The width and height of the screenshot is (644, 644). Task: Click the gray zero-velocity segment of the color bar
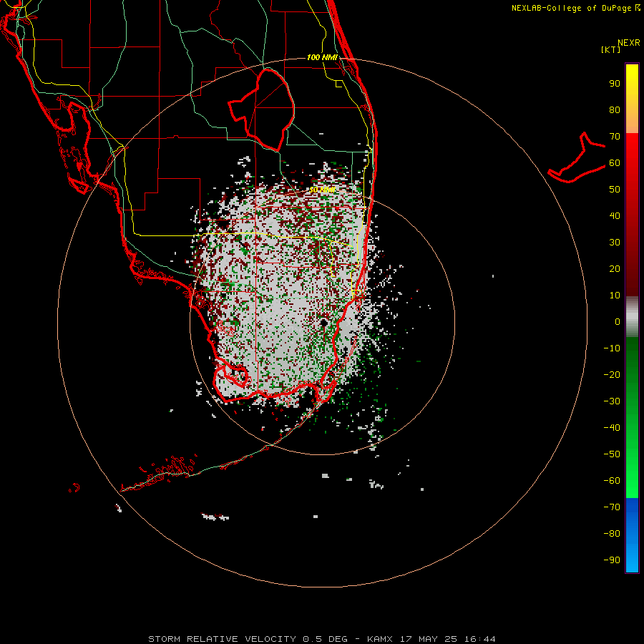click(632, 317)
